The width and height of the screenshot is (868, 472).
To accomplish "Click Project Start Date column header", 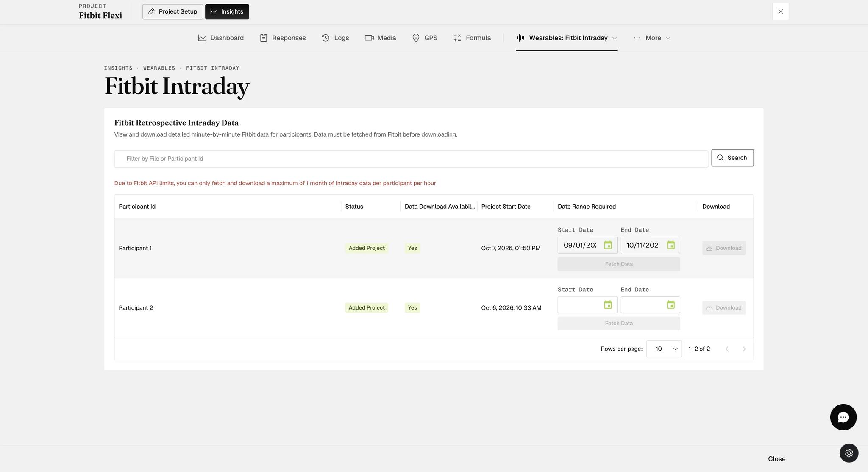I will tap(506, 207).
